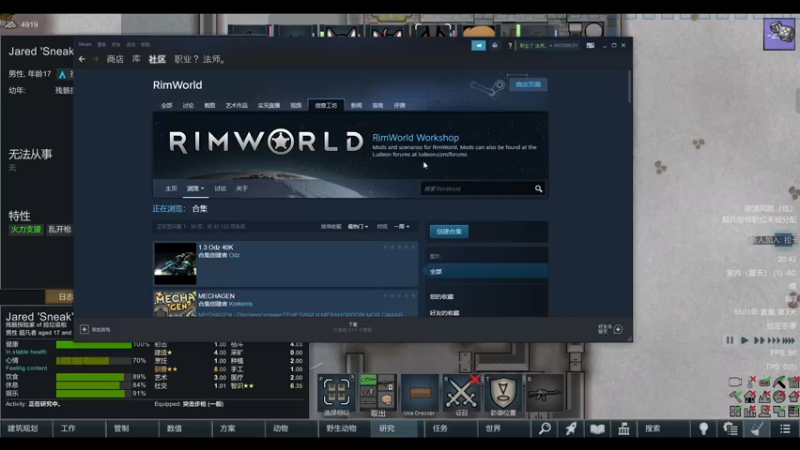Open the 一周 time period dropdown
The height and width of the screenshot is (450, 800).
402,227
